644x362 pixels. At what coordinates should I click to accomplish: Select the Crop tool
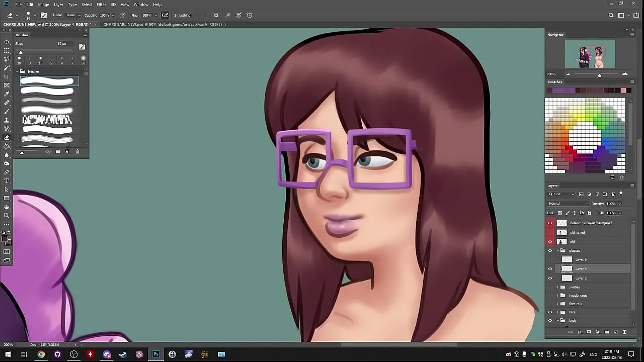coord(7,76)
